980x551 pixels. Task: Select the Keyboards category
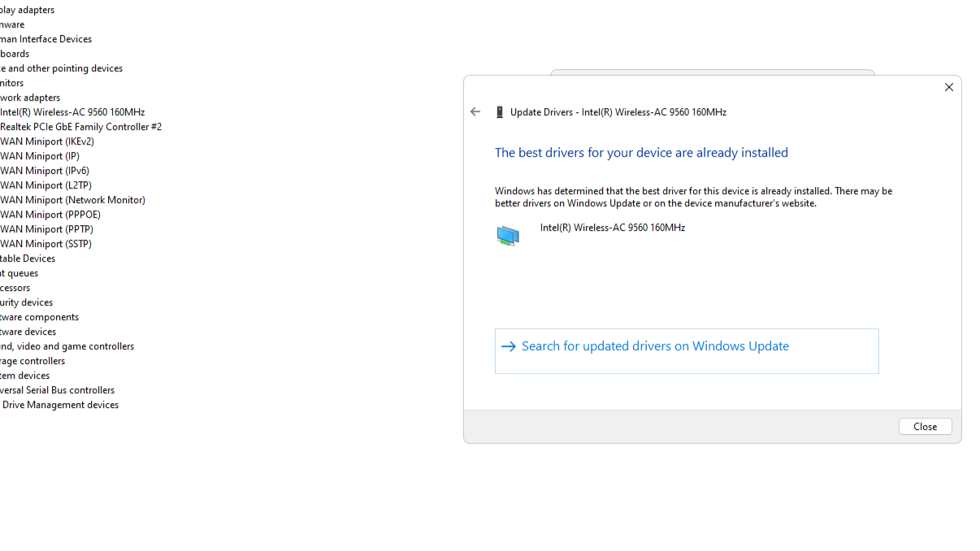15,54
